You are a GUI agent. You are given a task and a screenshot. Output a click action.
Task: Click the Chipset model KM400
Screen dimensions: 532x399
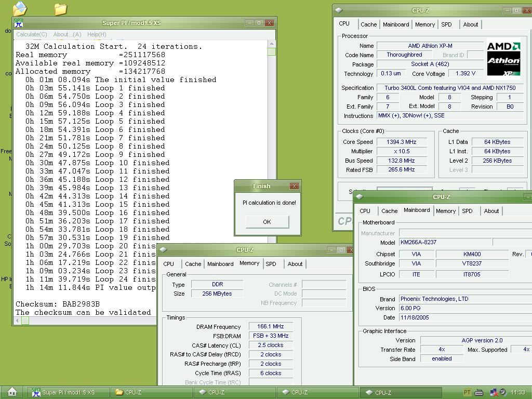point(472,254)
